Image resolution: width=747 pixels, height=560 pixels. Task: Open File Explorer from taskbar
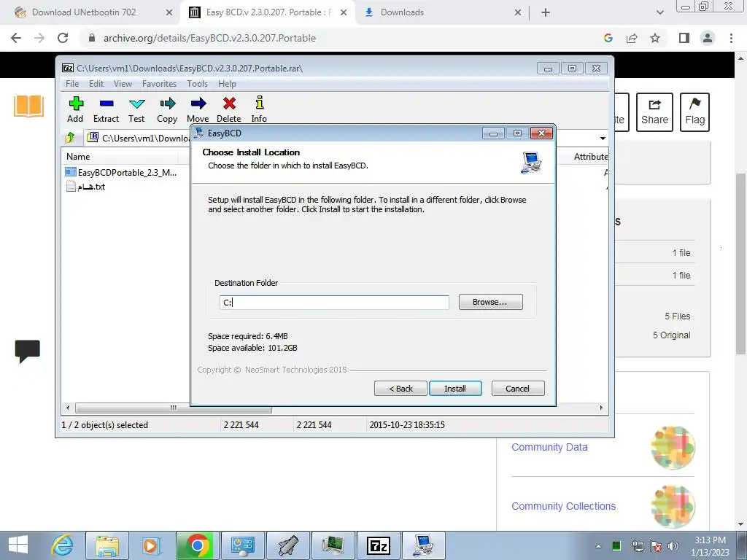107,545
